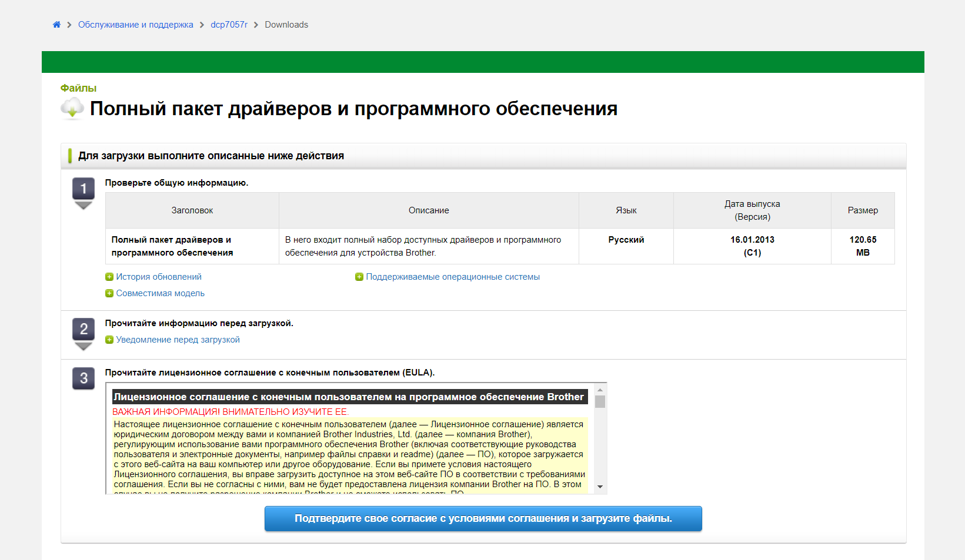Expand 'История обновлений' section
Viewport: 965px width, 560px height.
pos(159,277)
